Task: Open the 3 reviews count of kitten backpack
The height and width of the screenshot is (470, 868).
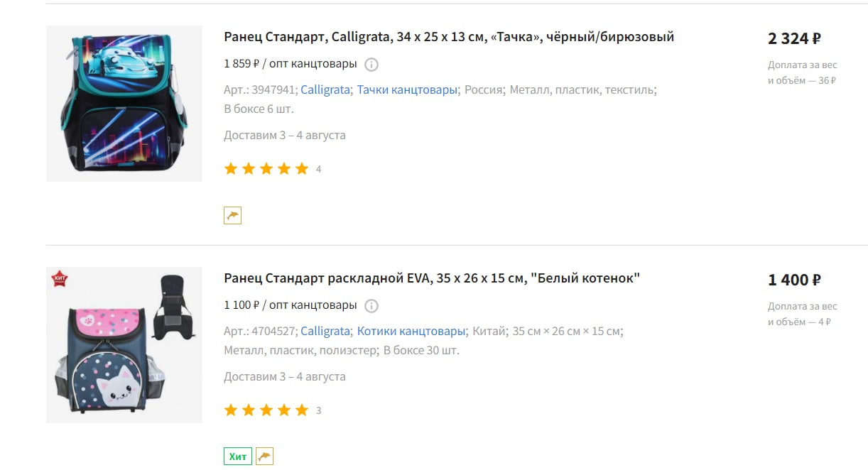Action: tap(318, 411)
